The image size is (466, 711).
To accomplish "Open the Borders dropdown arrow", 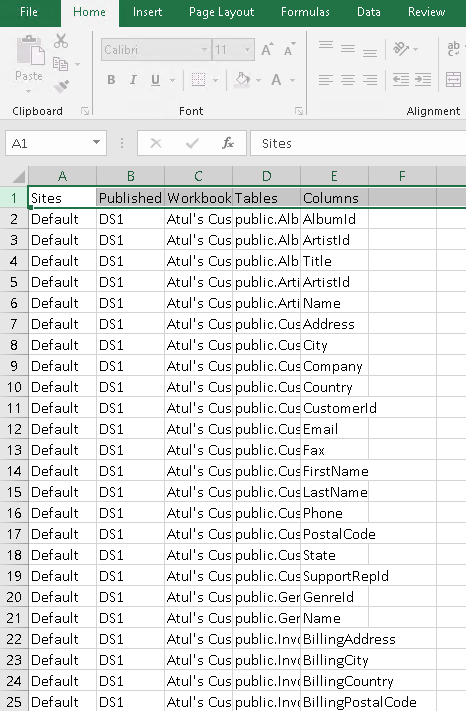I will 216,81.
